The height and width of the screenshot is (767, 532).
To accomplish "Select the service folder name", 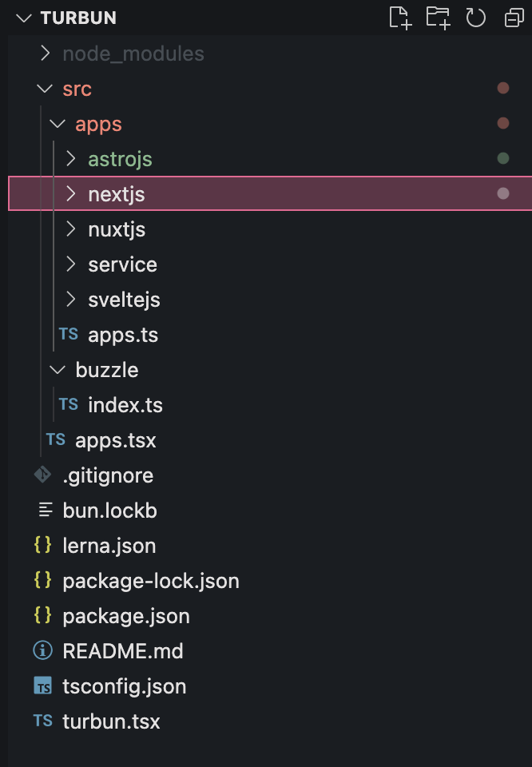I will pos(123,264).
